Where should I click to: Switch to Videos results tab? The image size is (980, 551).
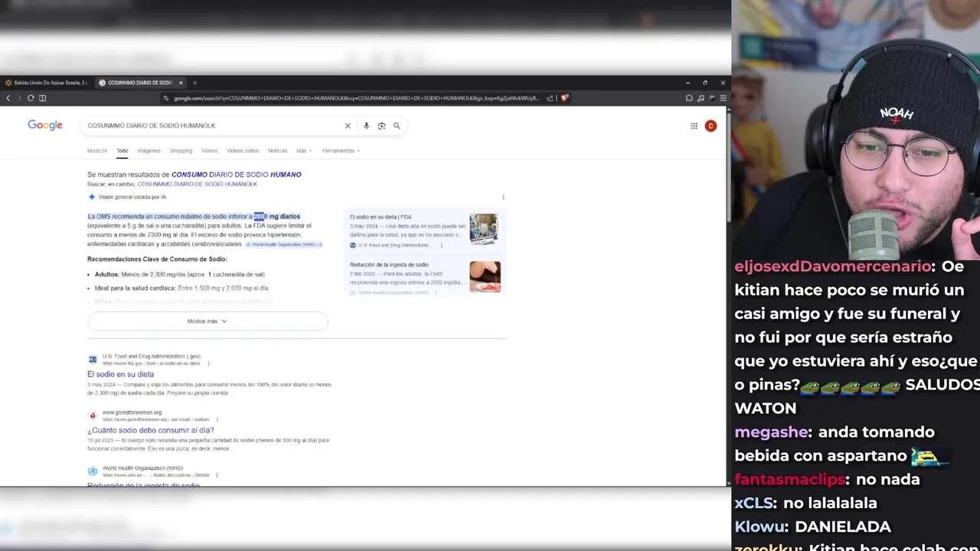click(x=210, y=151)
